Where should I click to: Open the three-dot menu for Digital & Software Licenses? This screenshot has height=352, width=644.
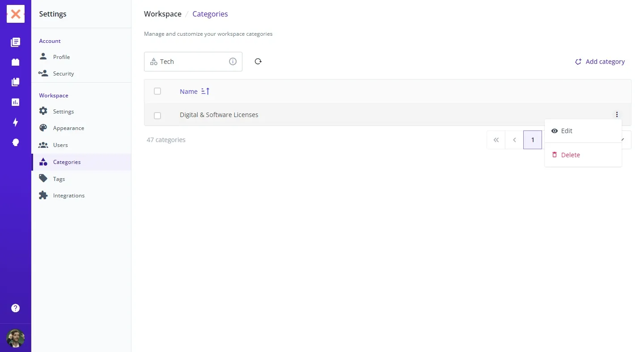617,115
